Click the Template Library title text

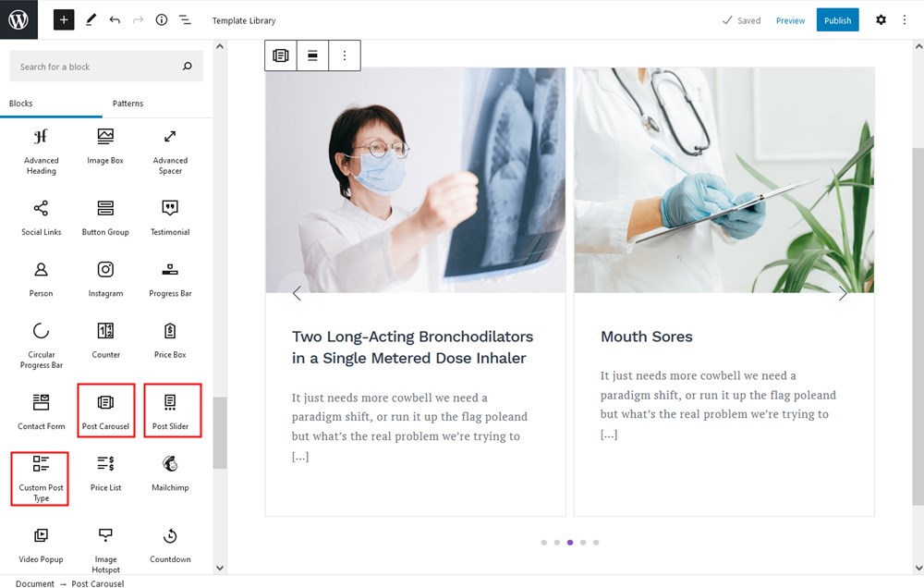pos(244,20)
